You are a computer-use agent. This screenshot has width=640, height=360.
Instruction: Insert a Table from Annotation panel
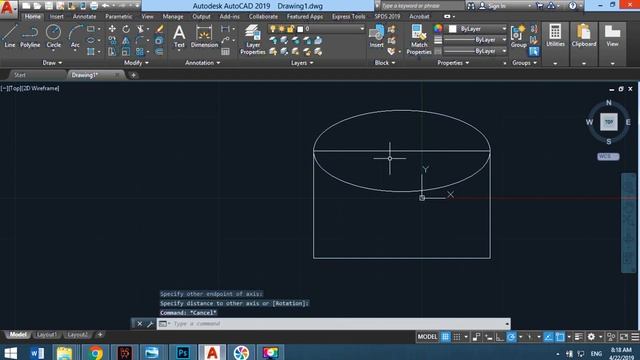pos(225,52)
